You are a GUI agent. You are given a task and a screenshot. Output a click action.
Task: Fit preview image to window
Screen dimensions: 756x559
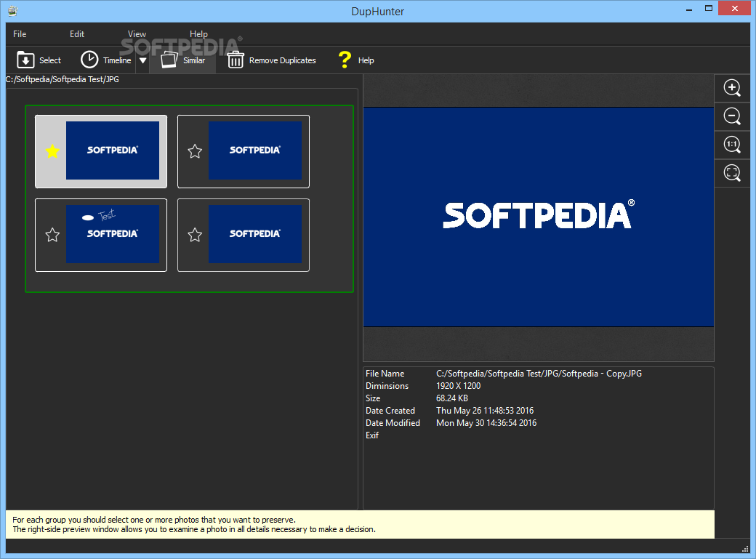pos(732,173)
